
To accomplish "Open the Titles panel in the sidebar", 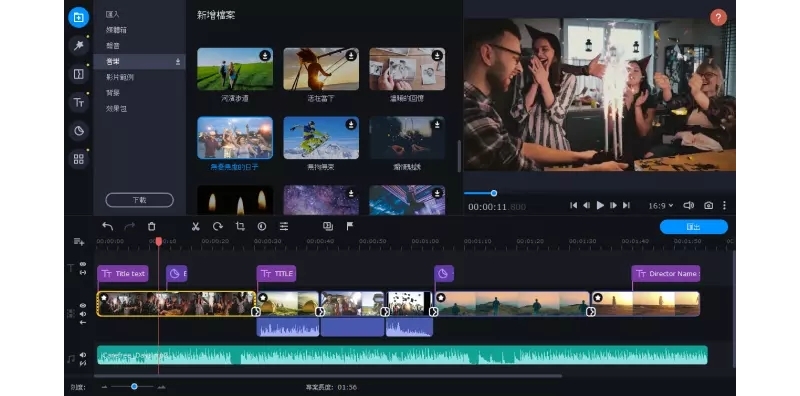I will [79, 103].
